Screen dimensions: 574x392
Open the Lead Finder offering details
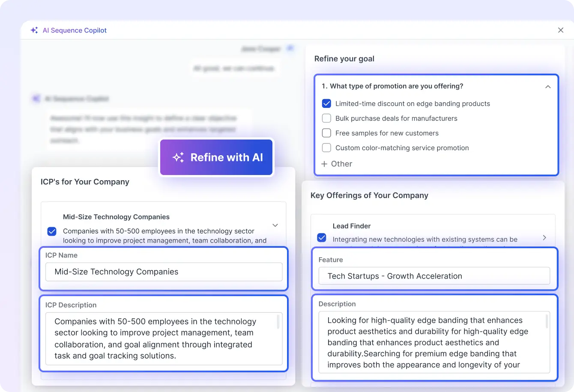[x=544, y=238]
